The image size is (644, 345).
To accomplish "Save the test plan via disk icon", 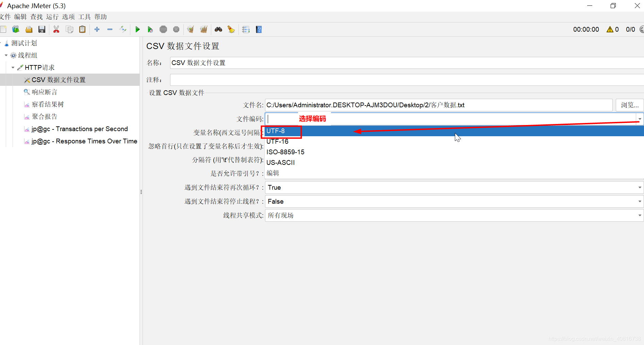I will pyautogui.click(x=42, y=30).
